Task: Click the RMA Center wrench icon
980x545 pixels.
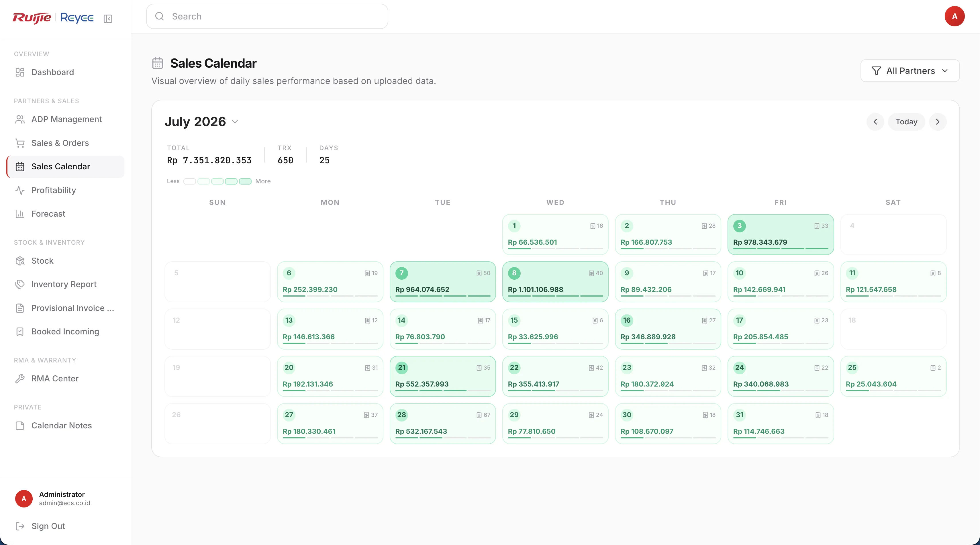Action: coord(20,379)
